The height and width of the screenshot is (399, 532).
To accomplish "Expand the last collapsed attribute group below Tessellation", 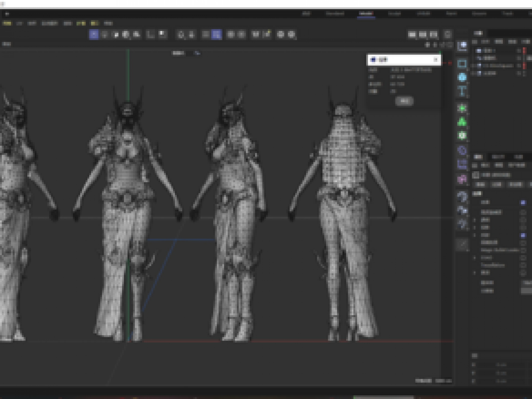I will click(475, 273).
